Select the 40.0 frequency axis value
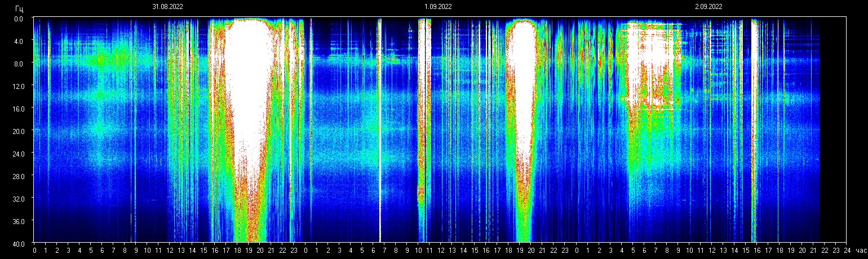Screen dimensions: 868x259 pyautogui.click(x=17, y=243)
